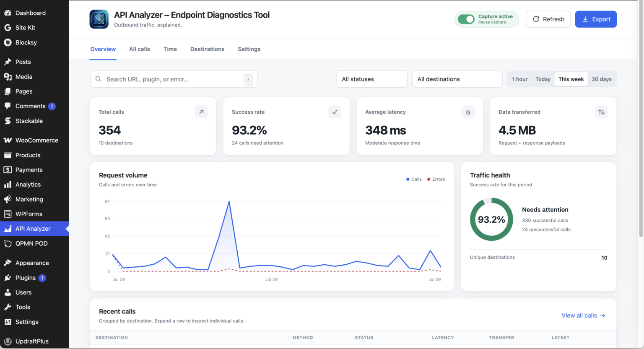Open Media library icon
644x349 pixels.
[8, 77]
